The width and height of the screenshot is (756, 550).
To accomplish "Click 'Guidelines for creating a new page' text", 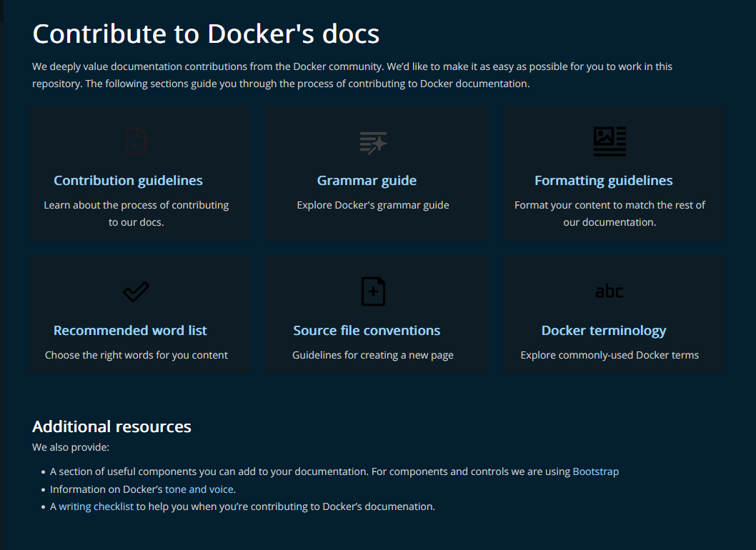I will [x=373, y=355].
